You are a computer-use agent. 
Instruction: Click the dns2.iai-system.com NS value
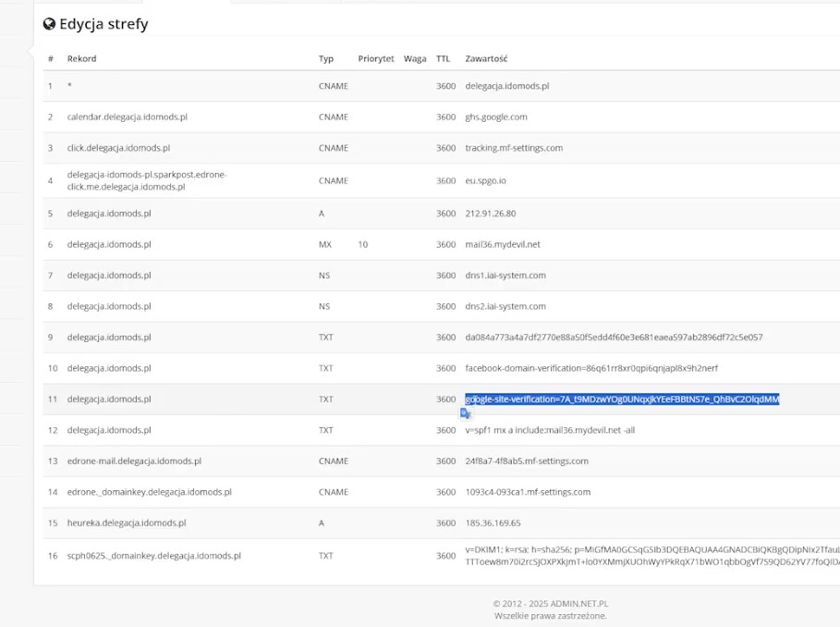click(505, 306)
